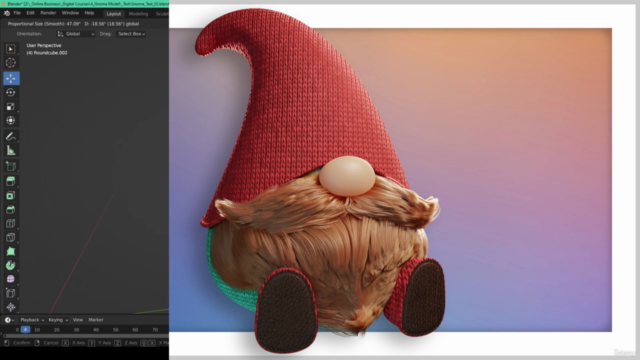
Task: Open the timeline editor type dropdown
Action: pos(9,320)
